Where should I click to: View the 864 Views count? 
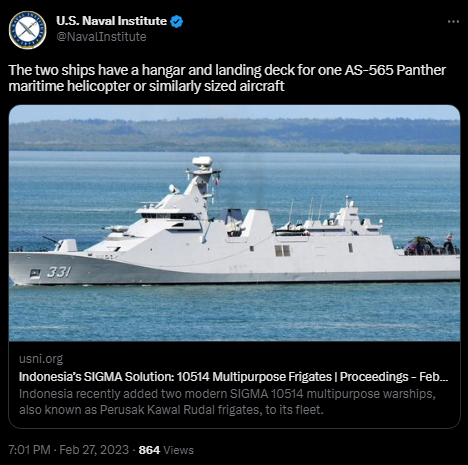click(x=166, y=450)
